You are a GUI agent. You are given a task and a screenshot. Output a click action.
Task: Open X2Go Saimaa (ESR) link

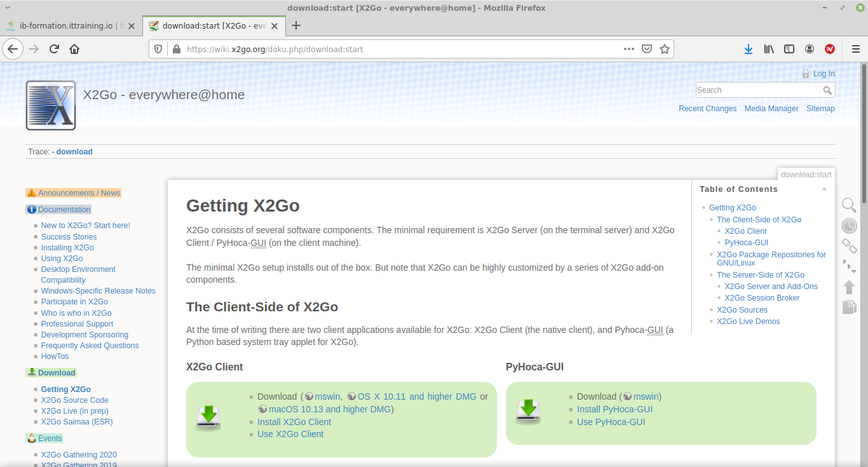tap(76, 422)
